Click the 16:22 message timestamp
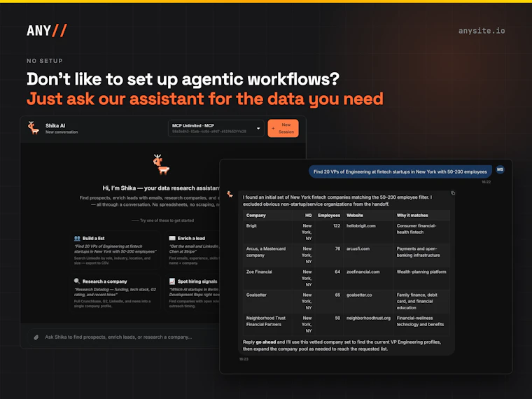The height and width of the screenshot is (399, 532). (x=486, y=182)
